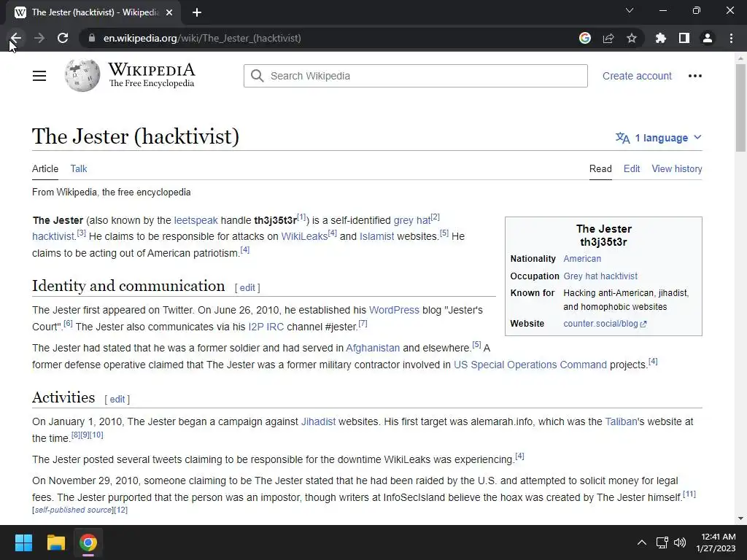
Task: Click the Wikipedia globe logo
Action: click(x=82, y=75)
